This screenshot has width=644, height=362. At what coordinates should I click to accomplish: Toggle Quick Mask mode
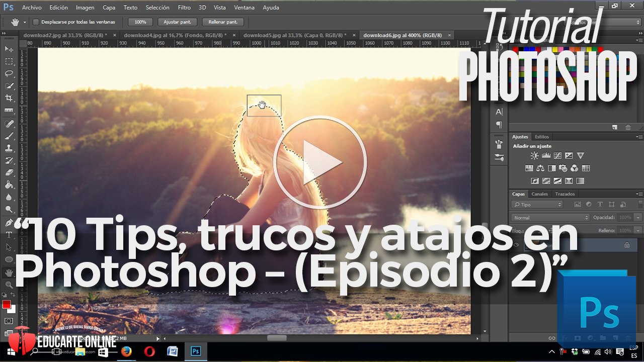pyautogui.click(x=9, y=321)
